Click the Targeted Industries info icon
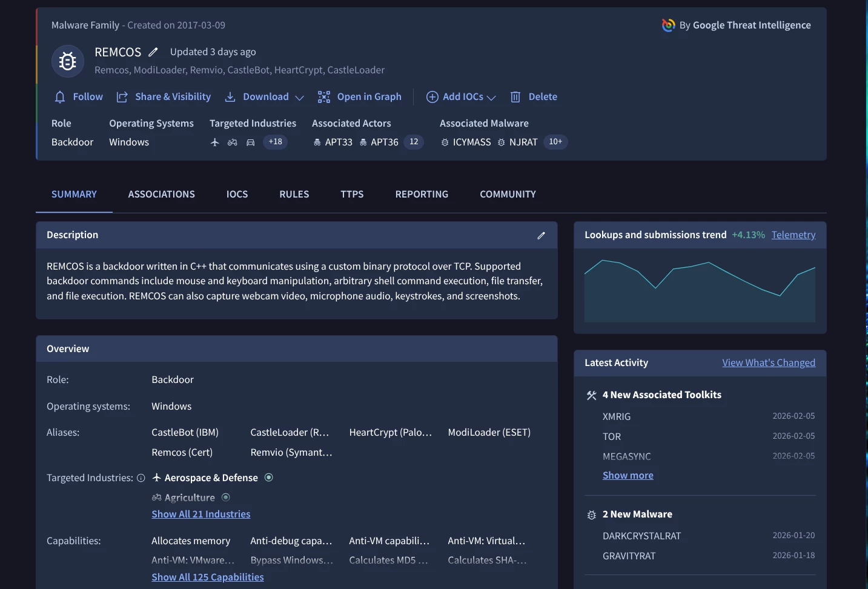 [x=141, y=478]
